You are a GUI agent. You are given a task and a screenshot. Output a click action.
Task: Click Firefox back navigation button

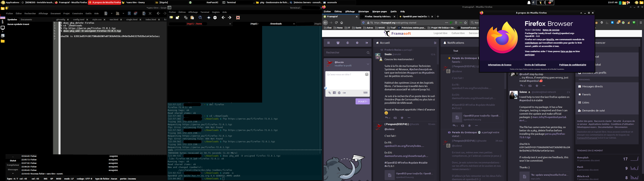click(x=326, y=22)
